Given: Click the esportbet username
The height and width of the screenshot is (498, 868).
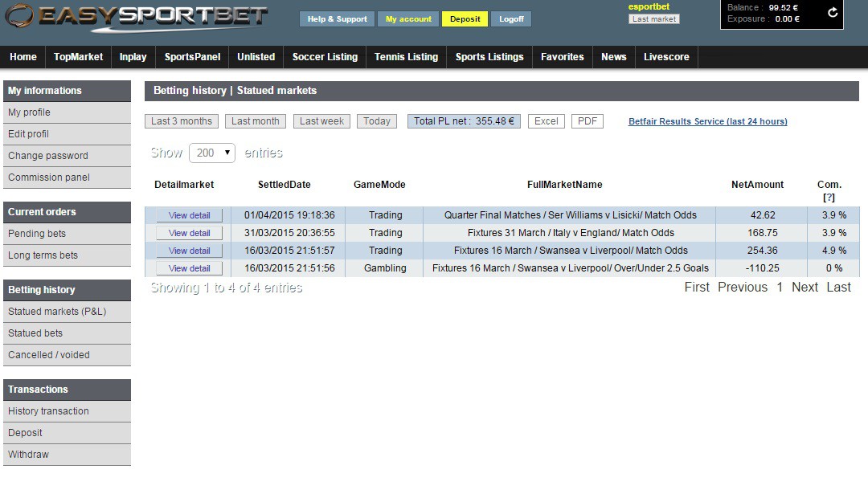Looking at the screenshot, I should coord(649,6).
